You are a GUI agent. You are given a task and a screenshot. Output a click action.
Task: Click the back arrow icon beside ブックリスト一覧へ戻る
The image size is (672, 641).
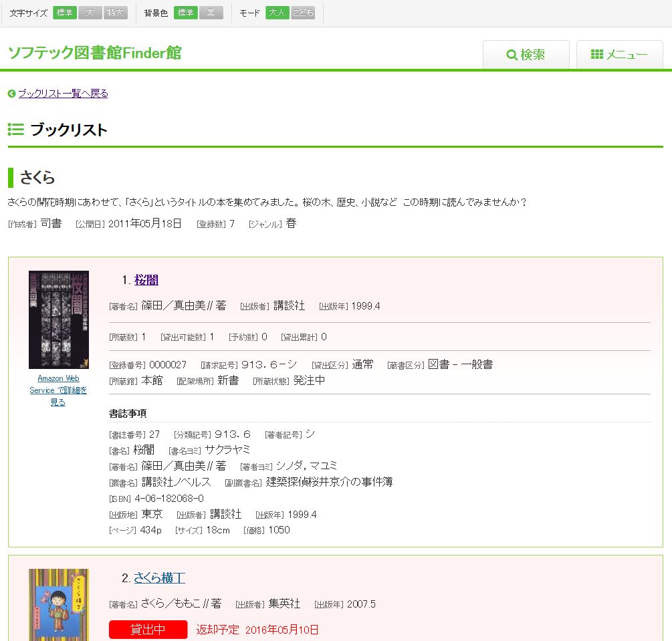[11, 94]
